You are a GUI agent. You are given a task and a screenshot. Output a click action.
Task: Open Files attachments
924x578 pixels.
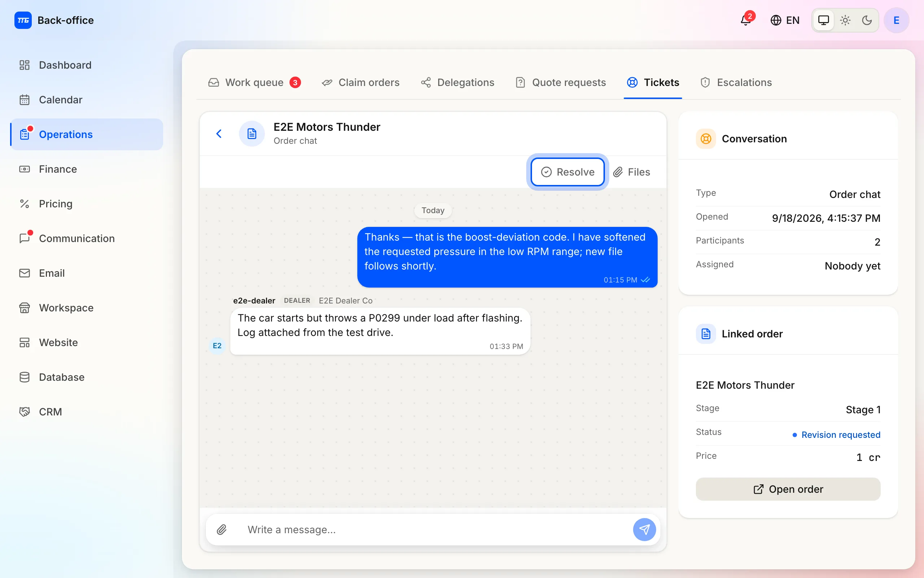point(632,172)
